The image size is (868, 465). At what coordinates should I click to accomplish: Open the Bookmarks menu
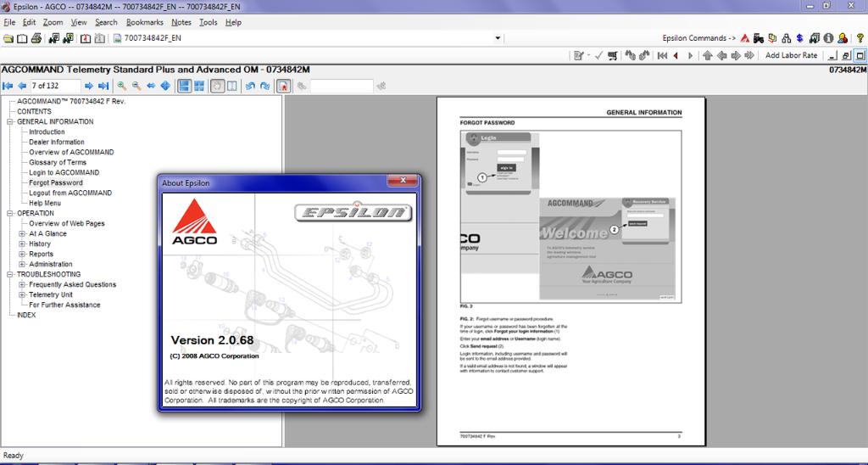(x=145, y=23)
